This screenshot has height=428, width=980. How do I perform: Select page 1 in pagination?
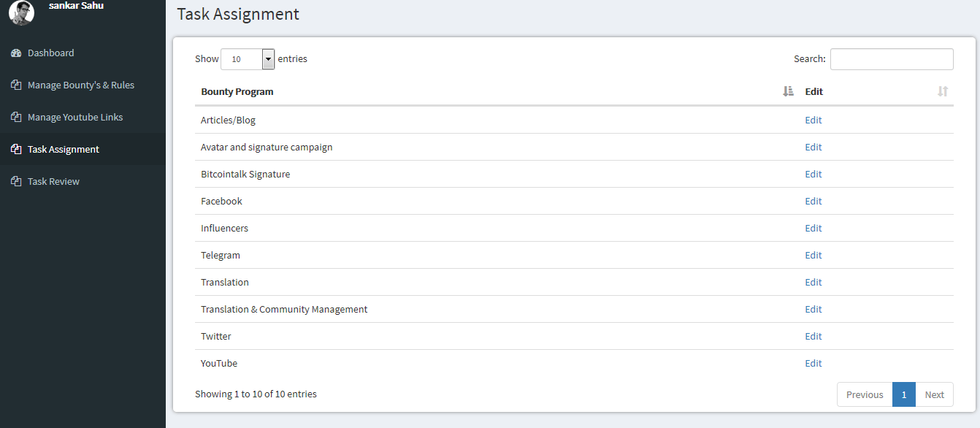pos(904,394)
